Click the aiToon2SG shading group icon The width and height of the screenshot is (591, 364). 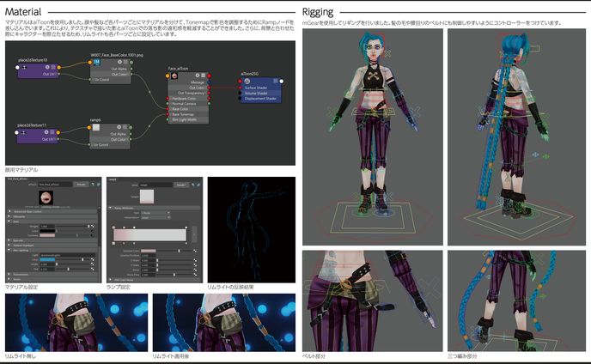247,81
